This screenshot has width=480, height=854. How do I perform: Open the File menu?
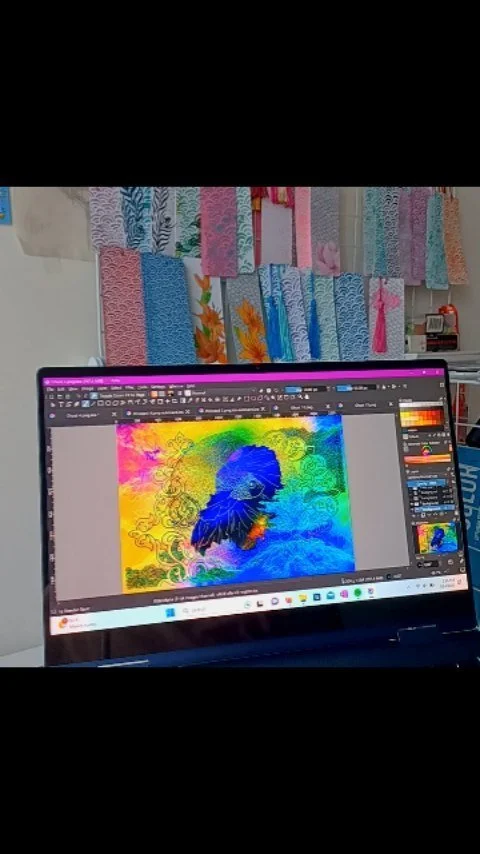[51, 389]
